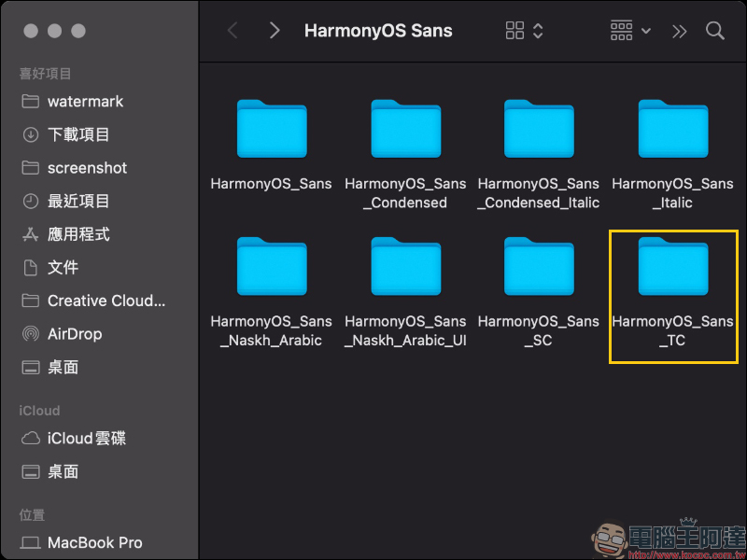Select the HarmonyOS_Sans_Condensed_Italic folder icon

(539, 131)
